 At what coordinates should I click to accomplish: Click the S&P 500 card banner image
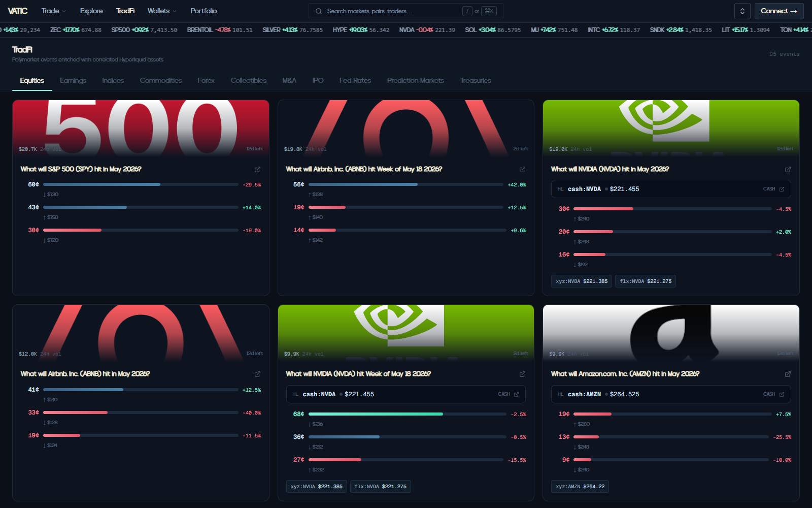coord(141,128)
